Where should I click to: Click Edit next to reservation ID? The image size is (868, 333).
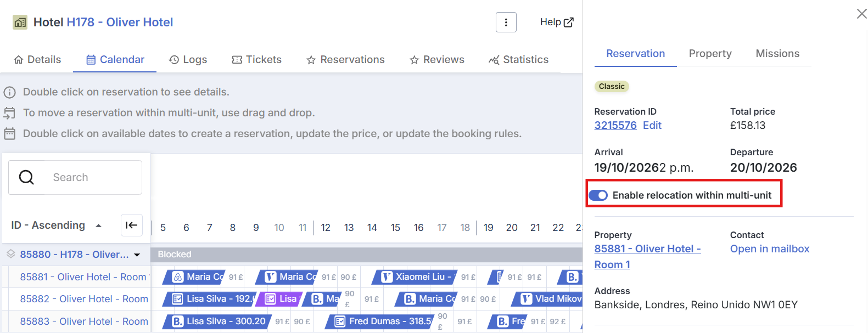click(x=652, y=125)
